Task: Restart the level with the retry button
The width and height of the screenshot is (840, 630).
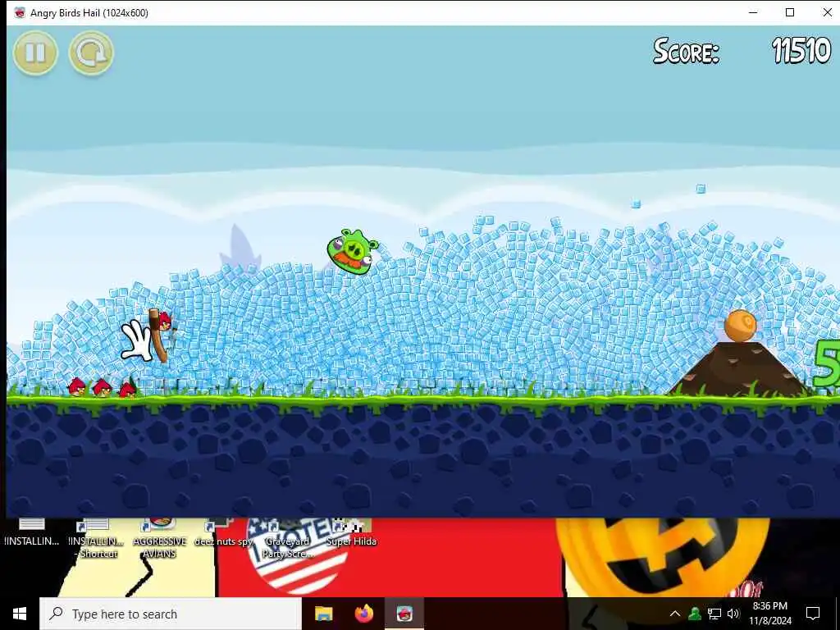Action: click(x=91, y=52)
